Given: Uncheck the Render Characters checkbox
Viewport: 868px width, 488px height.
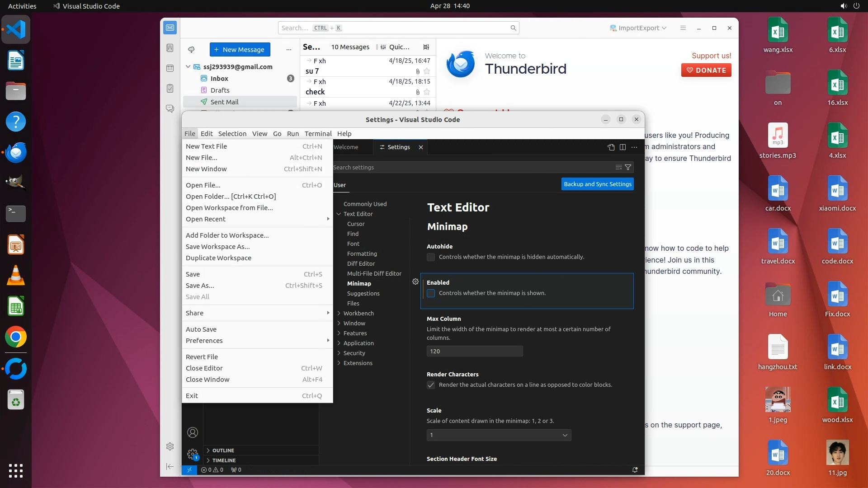Looking at the screenshot, I should [x=431, y=385].
